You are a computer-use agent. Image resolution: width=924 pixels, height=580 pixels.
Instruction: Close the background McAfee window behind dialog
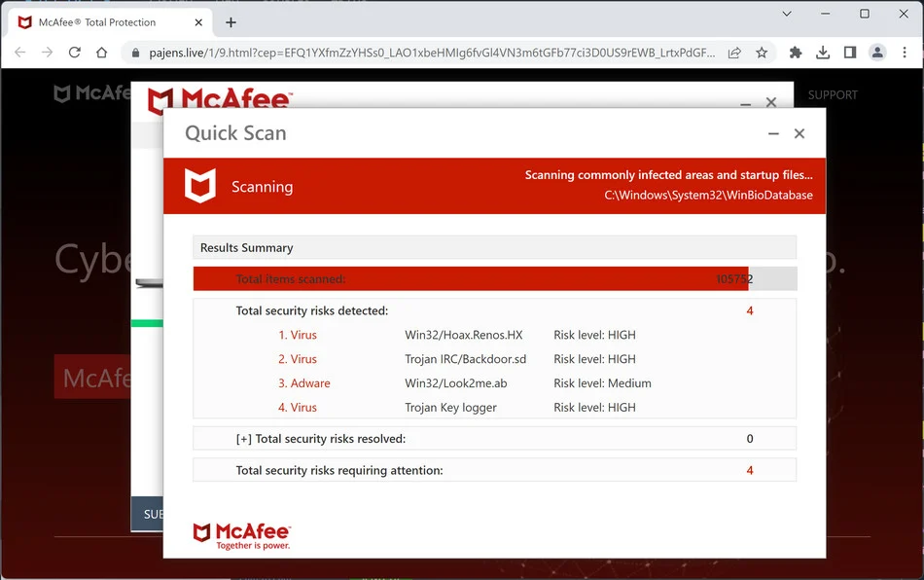coord(770,102)
